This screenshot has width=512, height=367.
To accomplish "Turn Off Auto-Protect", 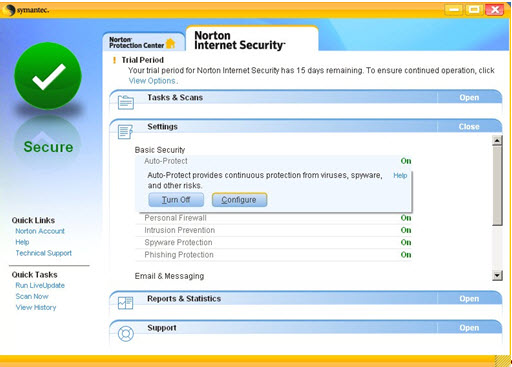I will pos(176,200).
